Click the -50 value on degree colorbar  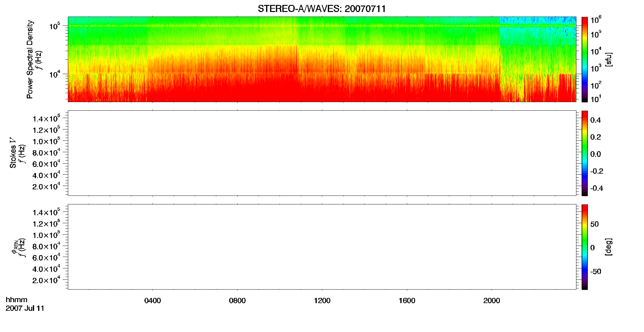tap(596, 271)
